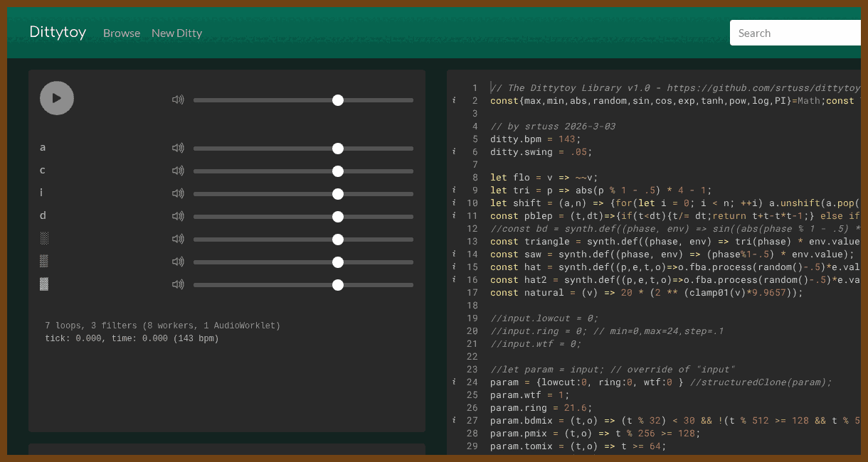Adjust loop 'd' volume slider
868x462 pixels.
tap(303, 217)
